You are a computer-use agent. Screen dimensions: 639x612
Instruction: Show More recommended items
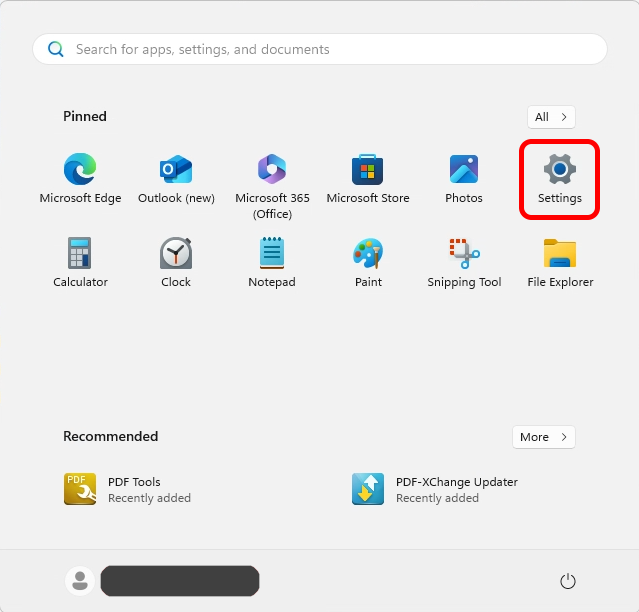pyautogui.click(x=544, y=437)
